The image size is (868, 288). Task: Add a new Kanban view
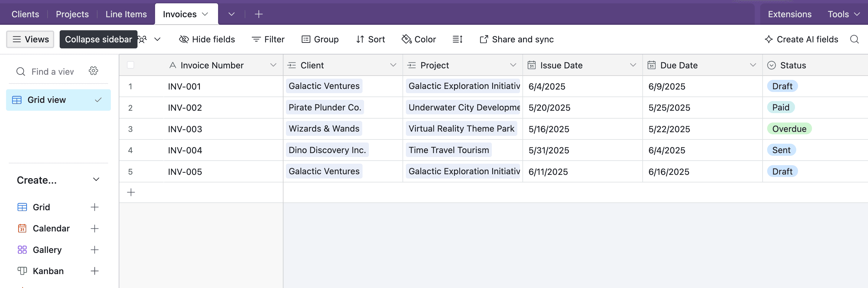click(x=94, y=271)
